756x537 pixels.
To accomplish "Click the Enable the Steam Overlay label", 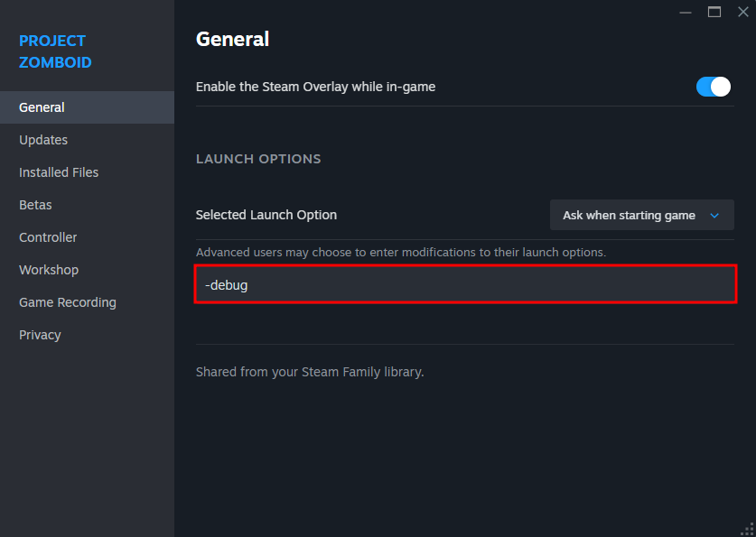I will [315, 87].
